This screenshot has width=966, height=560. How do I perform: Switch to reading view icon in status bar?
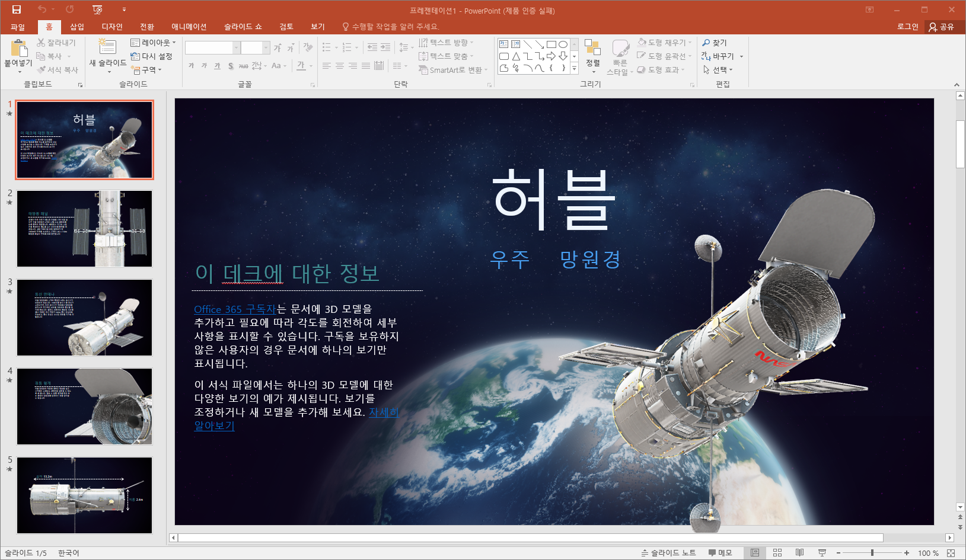(x=799, y=553)
